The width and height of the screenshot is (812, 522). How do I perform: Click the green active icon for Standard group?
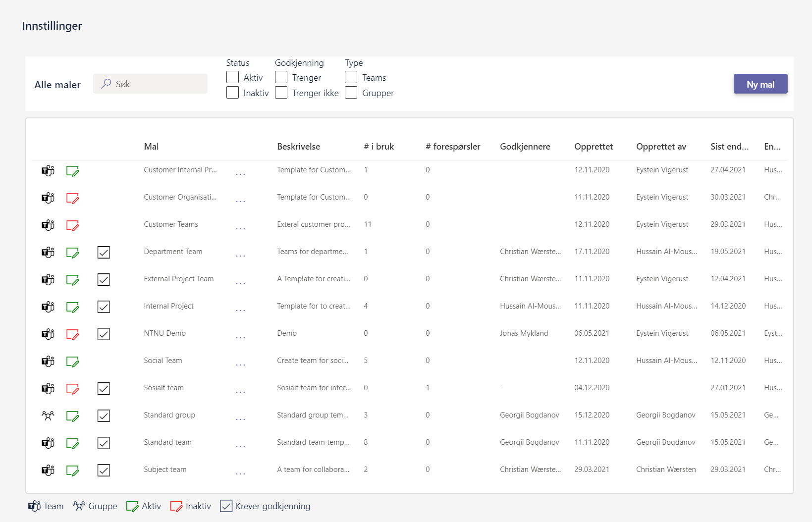click(73, 416)
